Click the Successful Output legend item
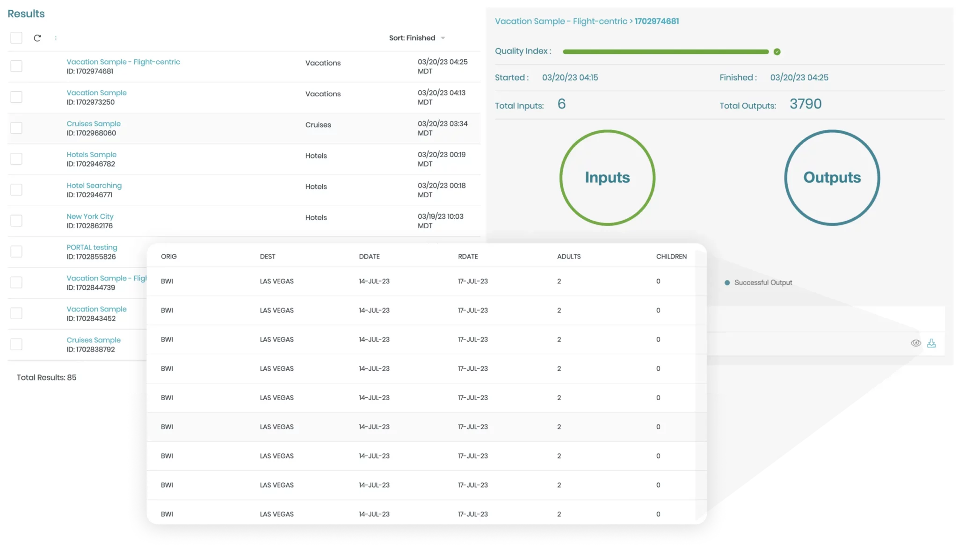 [758, 282]
